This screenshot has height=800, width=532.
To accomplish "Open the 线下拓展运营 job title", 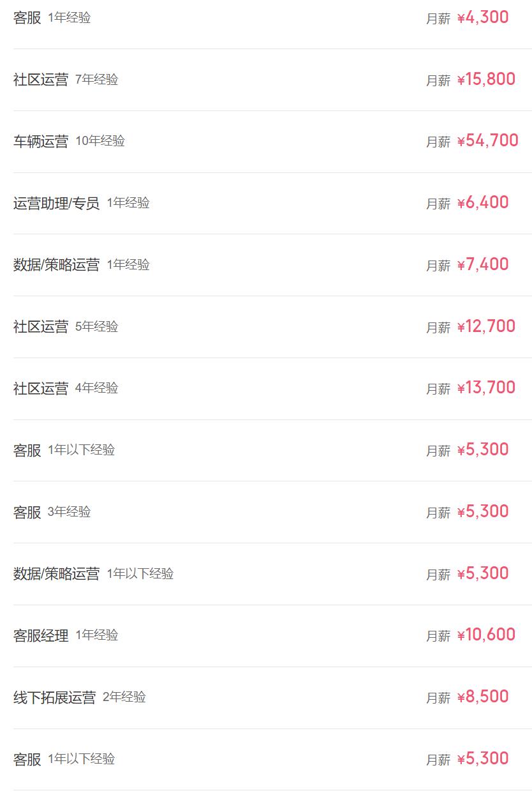I will click(x=54, y=698).
